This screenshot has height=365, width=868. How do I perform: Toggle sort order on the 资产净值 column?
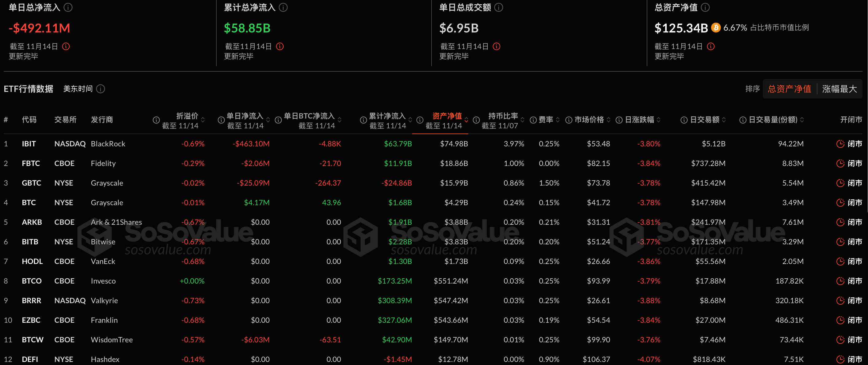tap(466, 120)
